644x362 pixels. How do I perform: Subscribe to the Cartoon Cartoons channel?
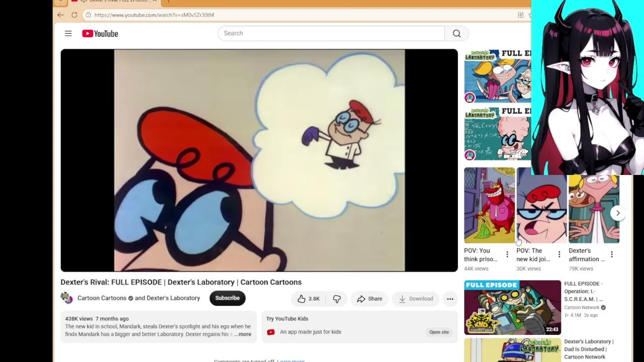(227, 298)
